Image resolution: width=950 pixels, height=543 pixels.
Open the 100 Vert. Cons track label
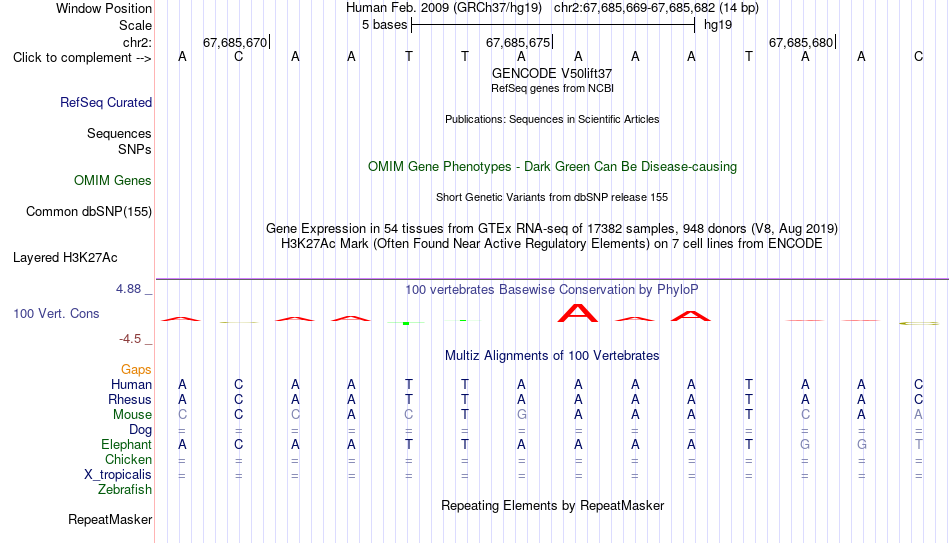pos(56,313)
